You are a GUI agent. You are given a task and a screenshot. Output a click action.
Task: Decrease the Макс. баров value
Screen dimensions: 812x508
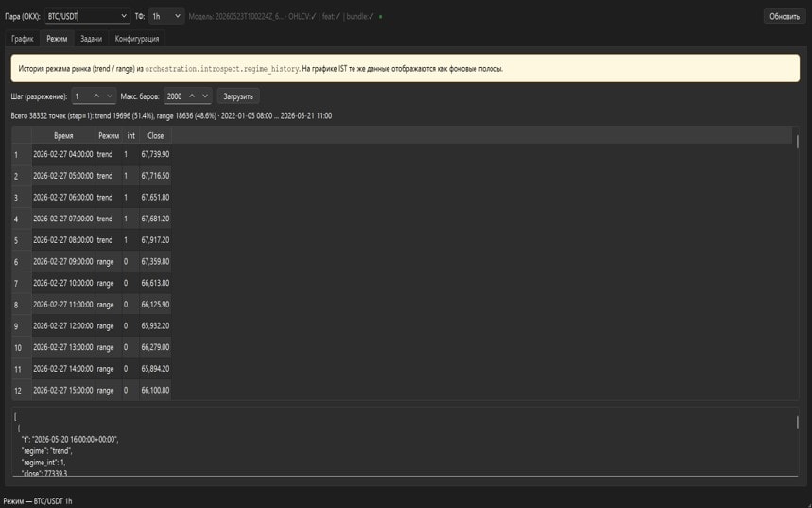[x=205, y=96]
